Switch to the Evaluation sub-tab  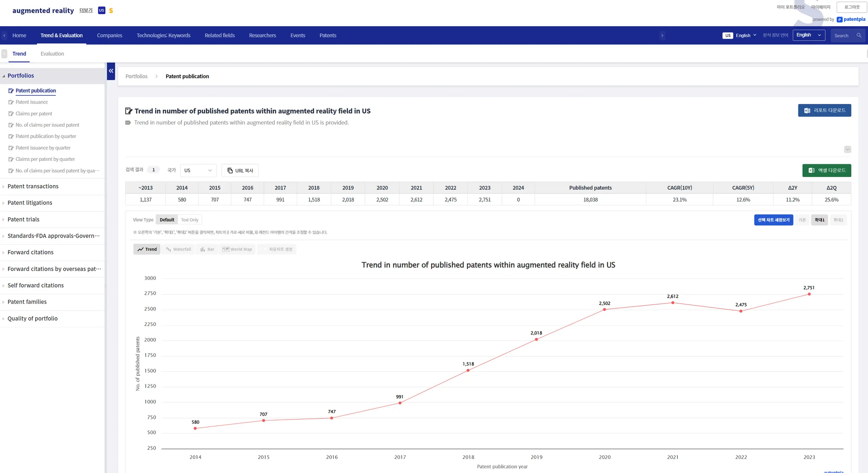point(52,54)
